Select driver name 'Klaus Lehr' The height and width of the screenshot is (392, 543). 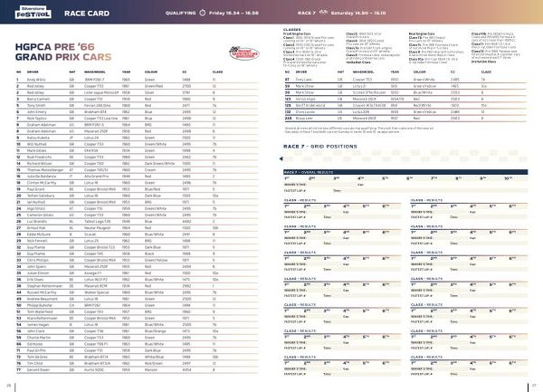pos(304,119)
